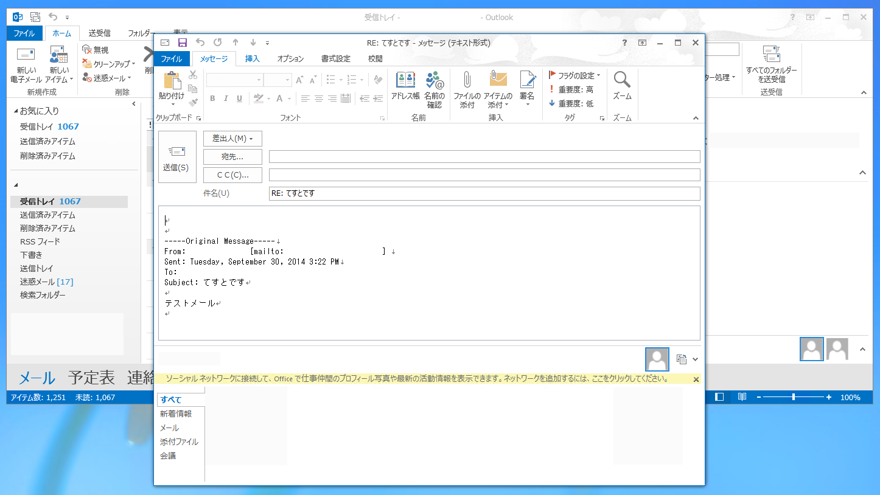The height and width of the screenshot is (495, 880).
Task: Click the Numbering list icon
Action: [x=351, y=80]
